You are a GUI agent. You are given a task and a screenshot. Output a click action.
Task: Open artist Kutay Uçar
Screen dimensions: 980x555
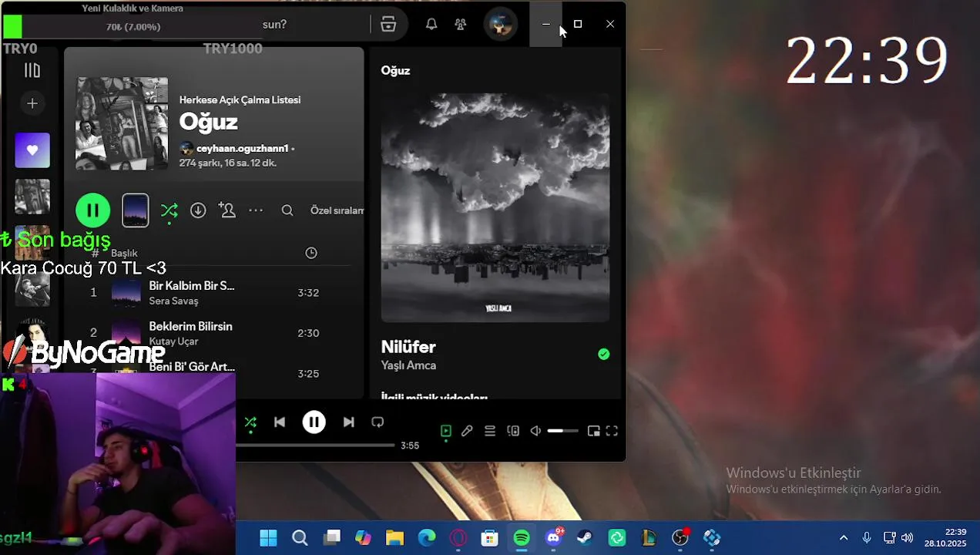pyautogui.click(x=173, y=341)
